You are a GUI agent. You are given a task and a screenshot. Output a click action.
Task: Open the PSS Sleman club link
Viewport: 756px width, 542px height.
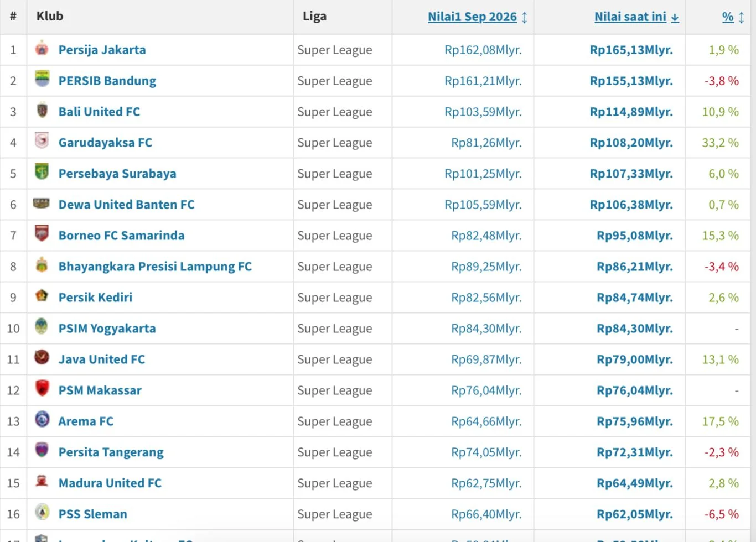click(93, 514)
